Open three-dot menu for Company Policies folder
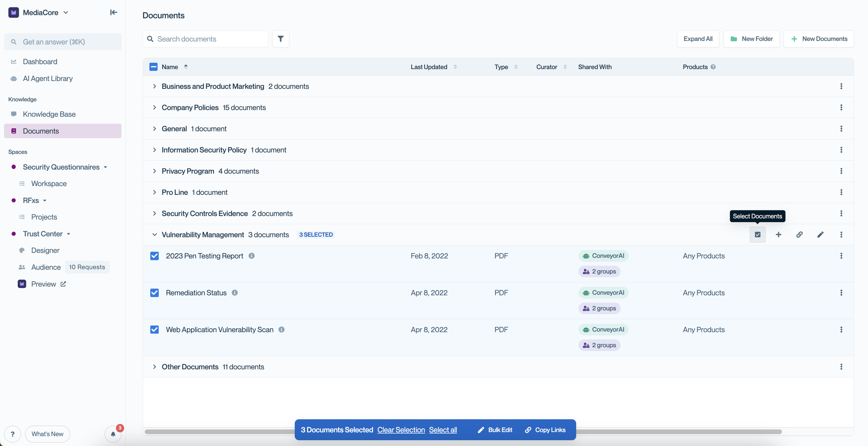Screen dimensions: 868x446 point(841,107)
